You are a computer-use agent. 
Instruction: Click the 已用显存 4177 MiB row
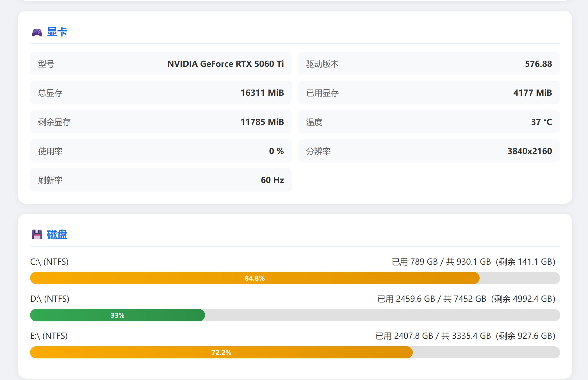429,93
